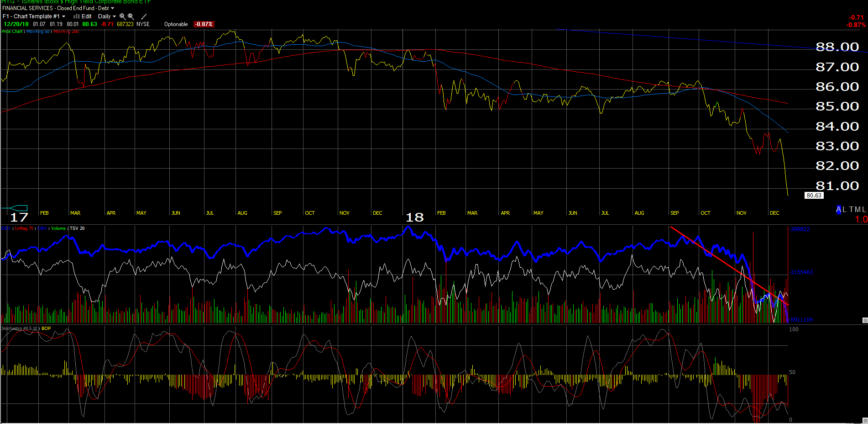Screen dimensions: 868x424
Task: Click the 12/20/18 date value
Action: [16, 24]
